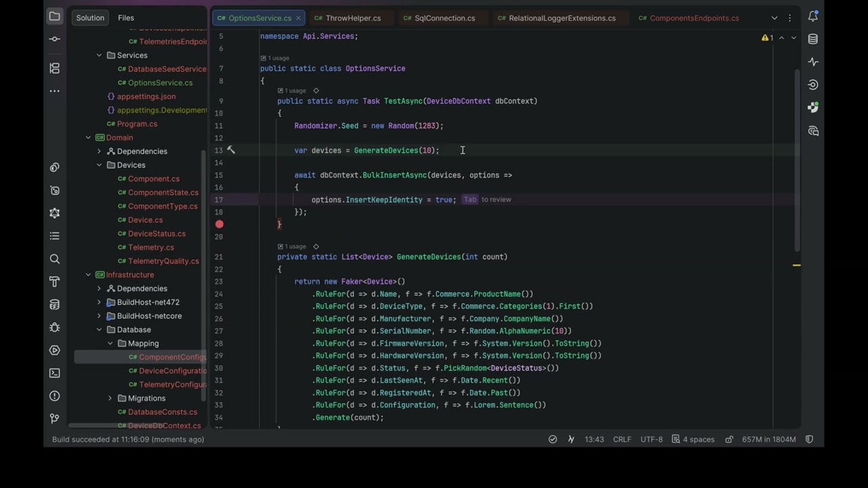Click the shield icon in status bar
868x488 pixels.
(x=809, y=439)
